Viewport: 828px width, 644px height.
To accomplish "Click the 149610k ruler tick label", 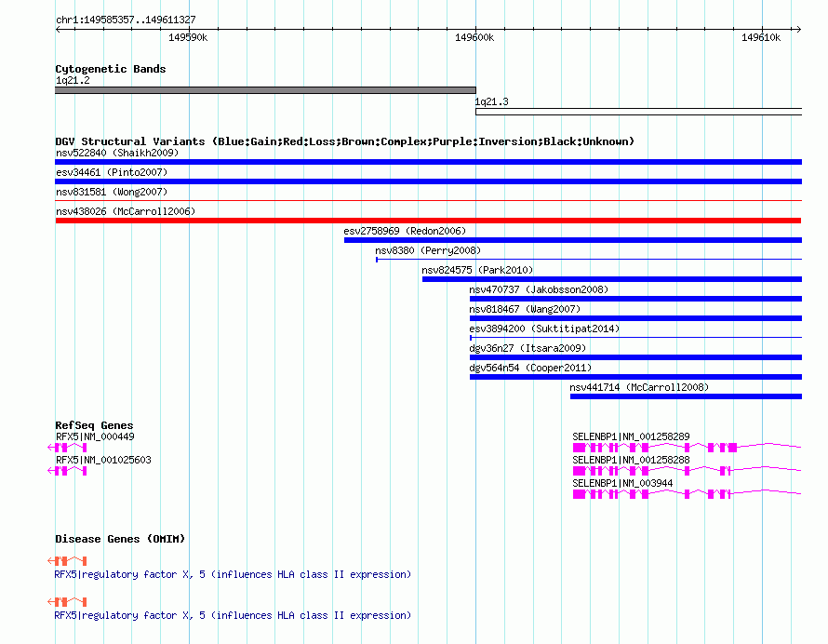I will click(x=761, y=37).
